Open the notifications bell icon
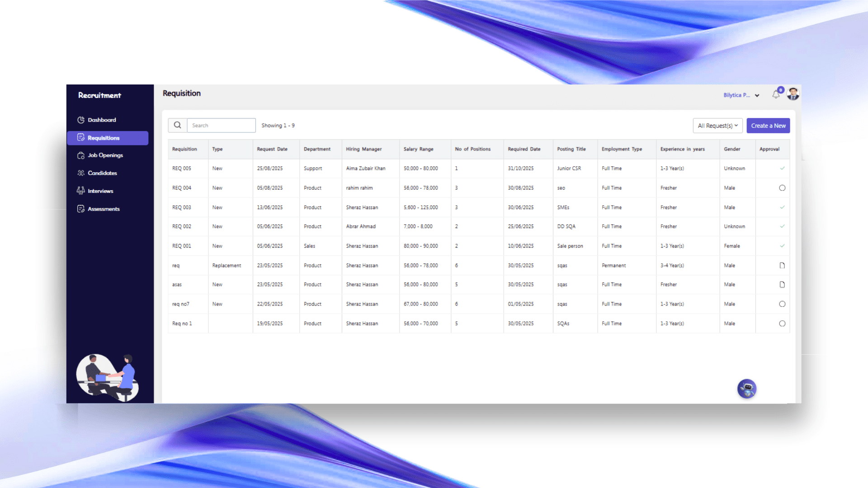Image resolution: width=868 pixels, height=488 pixels. [x=776, y=95]
